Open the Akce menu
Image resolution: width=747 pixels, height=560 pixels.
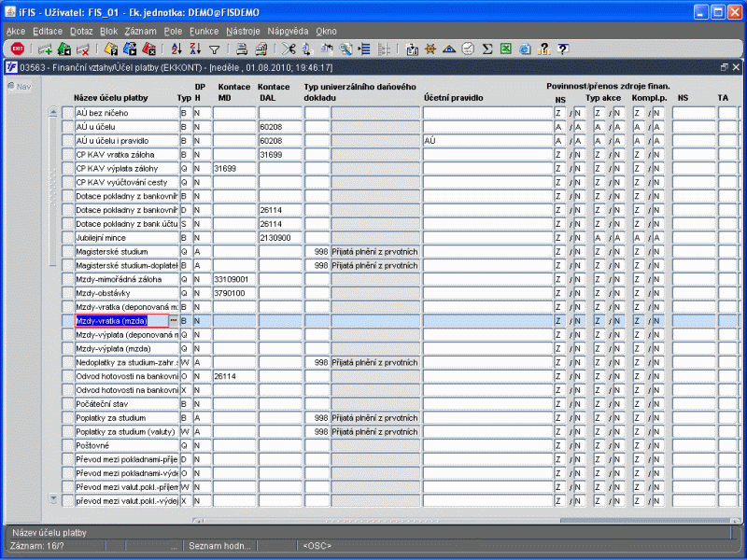(16, 31)
